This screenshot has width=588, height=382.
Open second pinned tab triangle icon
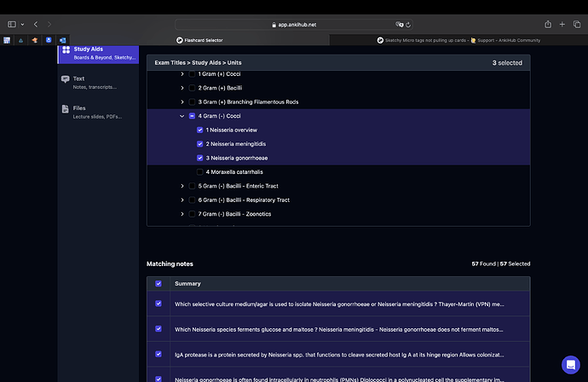21,40
